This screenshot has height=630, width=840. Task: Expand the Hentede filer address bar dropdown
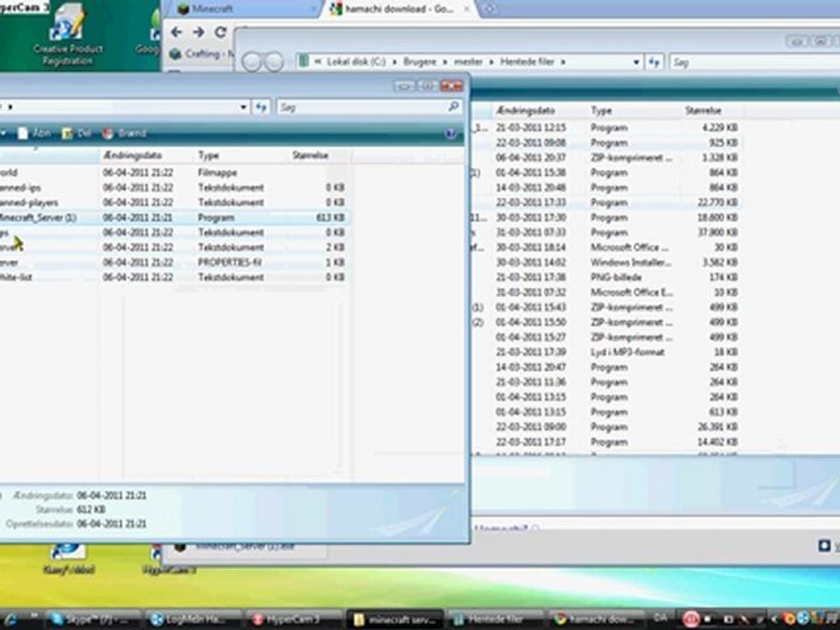[636, 62]
